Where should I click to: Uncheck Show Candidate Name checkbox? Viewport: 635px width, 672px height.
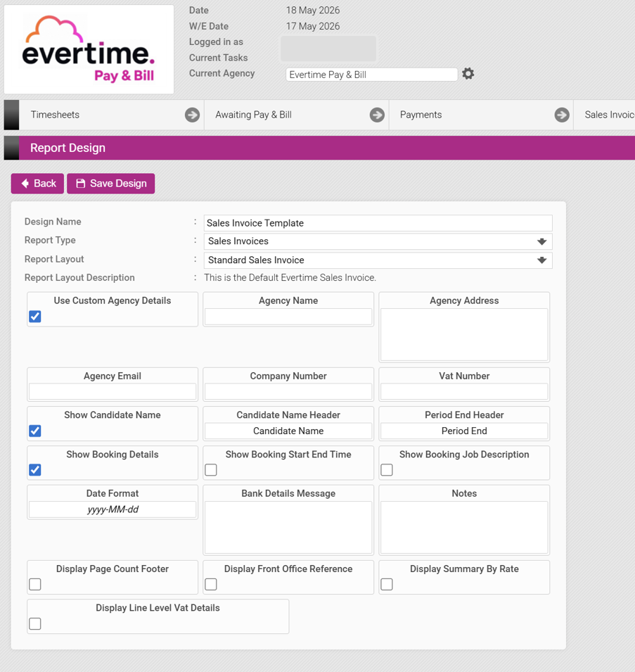point(35,431)
